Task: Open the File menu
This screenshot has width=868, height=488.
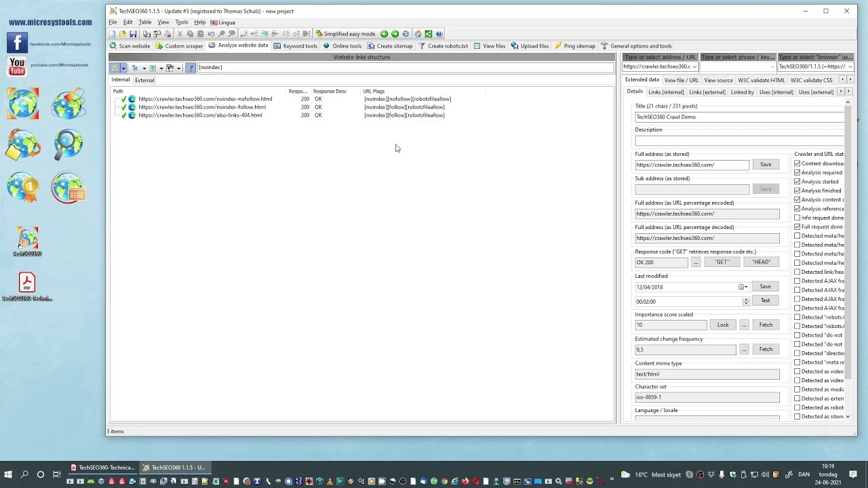Action: click(x=113, y=22)
